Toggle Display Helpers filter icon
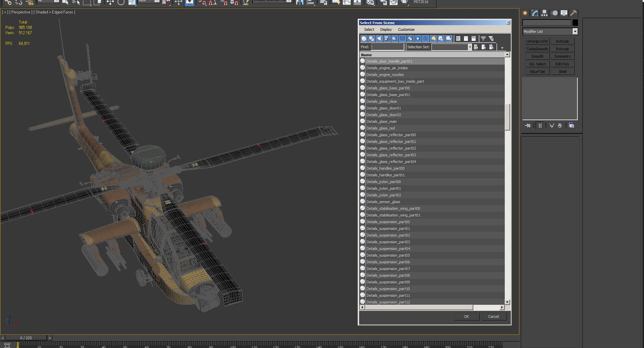The width and height of the screenshot is (644, 348). 395,39
